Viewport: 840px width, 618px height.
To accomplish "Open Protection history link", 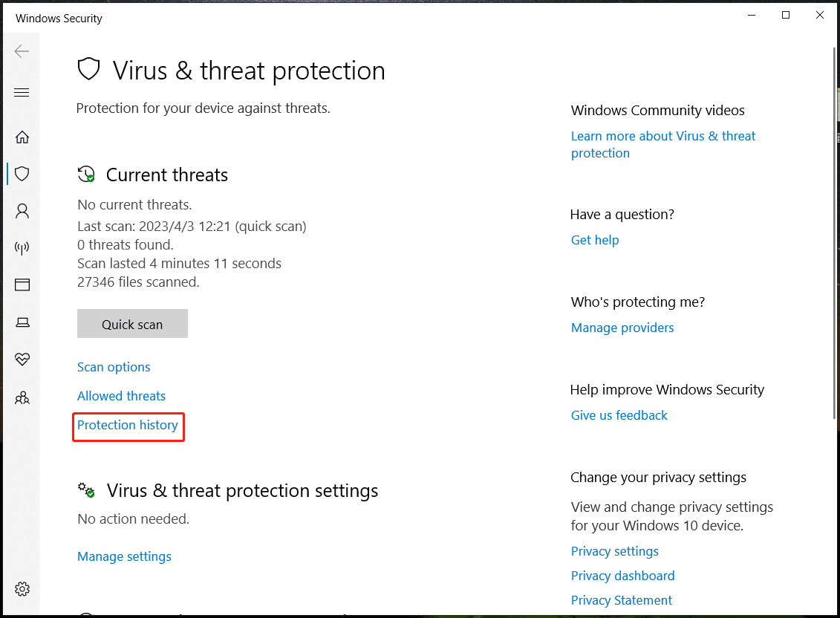I will [x=128, y=425].
